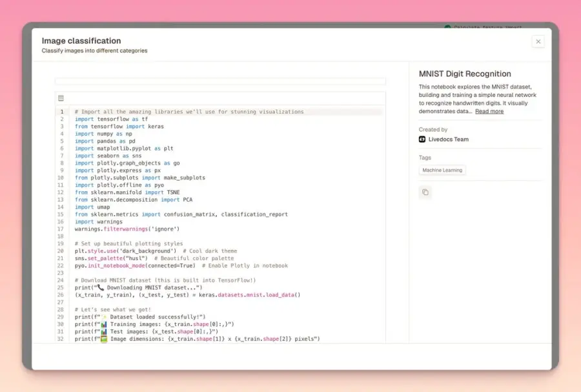Click code line 'import numpy as np'
Image resolution: width=581 pixels, height=392 pixels.
point(103,134)
